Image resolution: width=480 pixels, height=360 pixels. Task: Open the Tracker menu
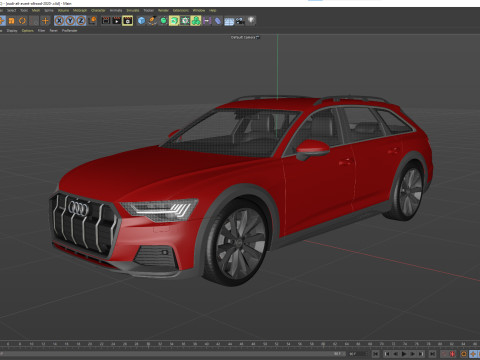(x=149, y=10)
